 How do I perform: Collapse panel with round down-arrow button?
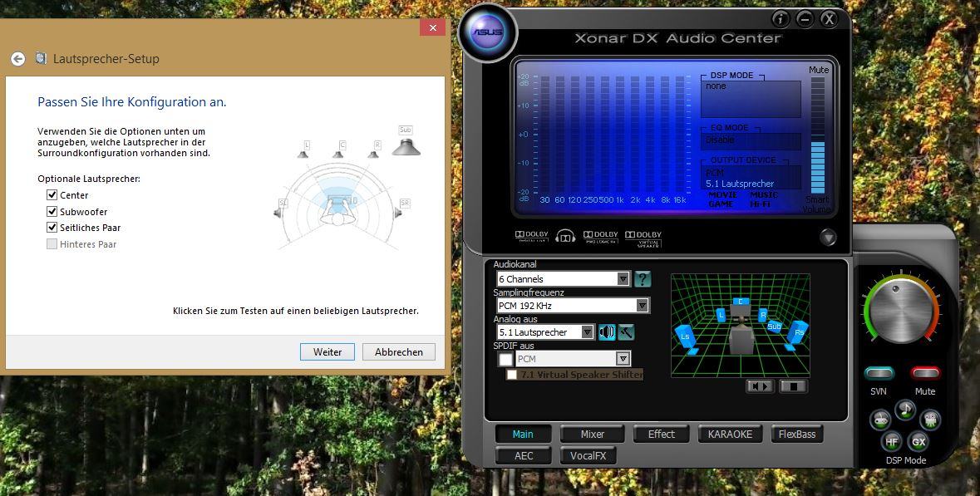(x=828, y=237)
